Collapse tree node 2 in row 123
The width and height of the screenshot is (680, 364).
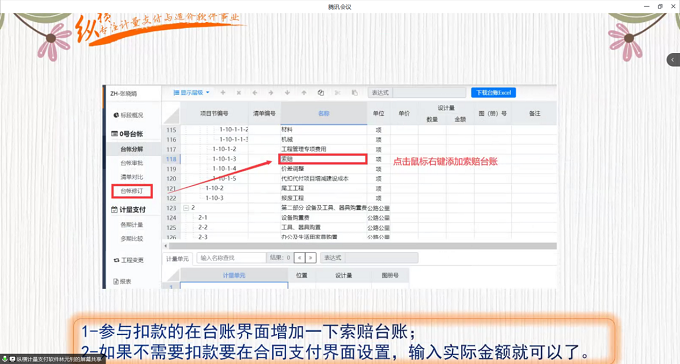186,208
